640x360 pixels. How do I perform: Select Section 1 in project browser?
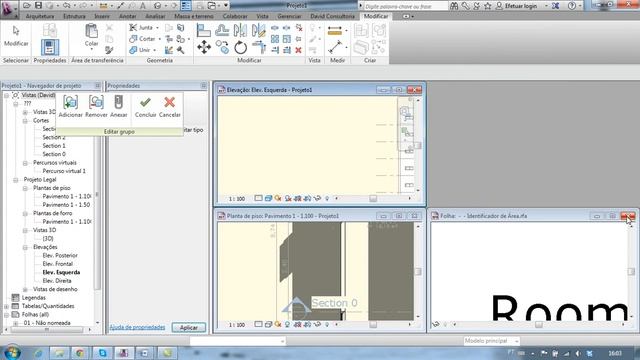pyautogui.click(x=54, y=146)
